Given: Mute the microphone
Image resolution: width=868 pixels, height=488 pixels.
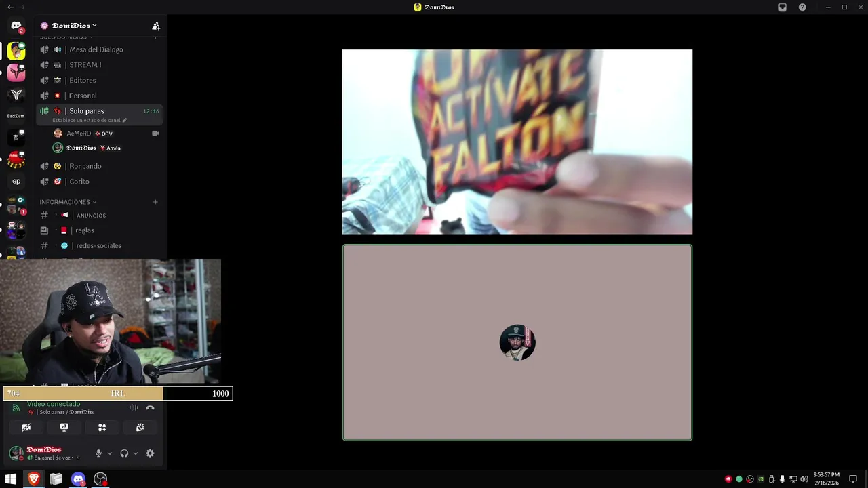Looking at the screenshot, I should pos(98,453).
